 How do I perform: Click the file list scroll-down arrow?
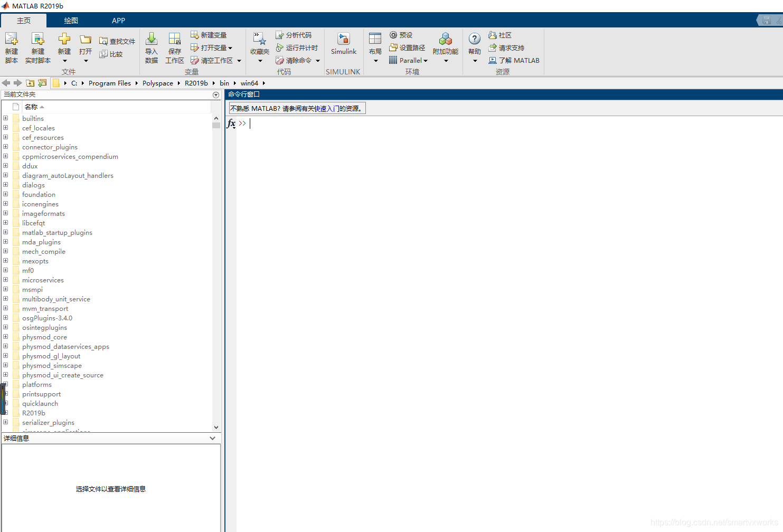point(216,427)
